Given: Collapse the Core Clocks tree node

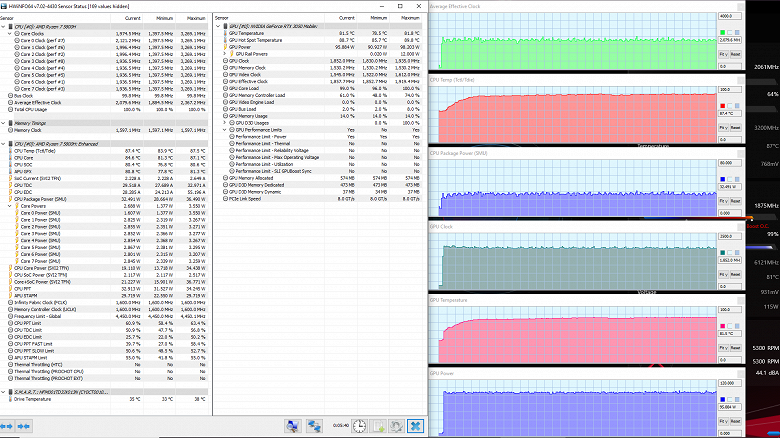Looking at the screenshot, I should pos(9,34).
